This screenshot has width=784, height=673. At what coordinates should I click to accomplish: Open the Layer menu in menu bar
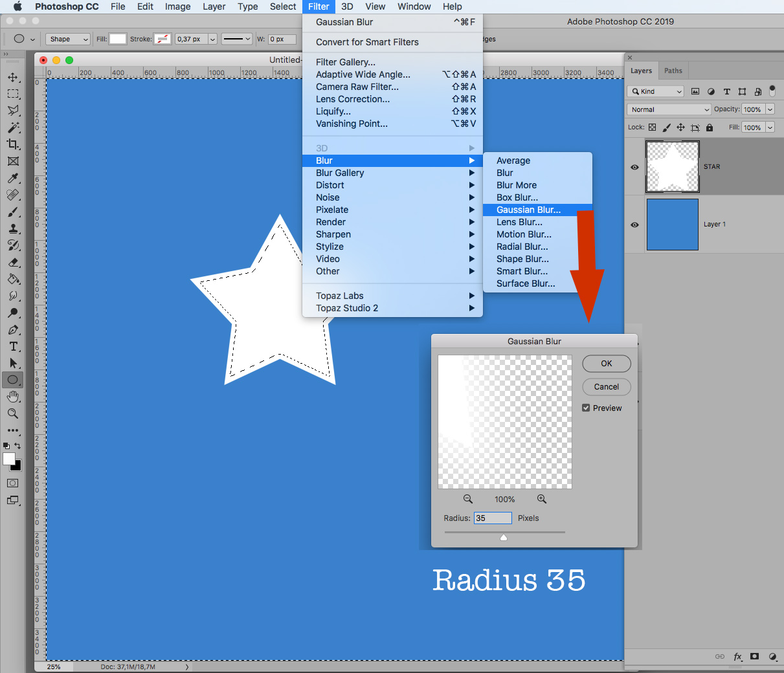click(x=214, y=6)
